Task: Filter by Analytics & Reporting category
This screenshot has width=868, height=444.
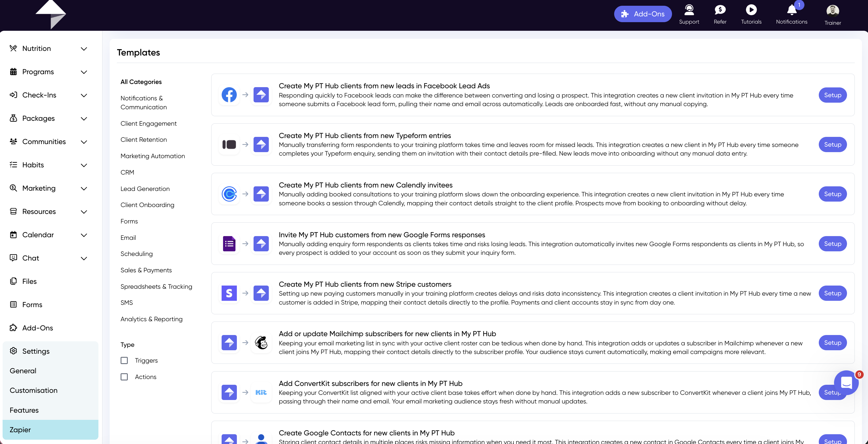Action: pos(151,319)
